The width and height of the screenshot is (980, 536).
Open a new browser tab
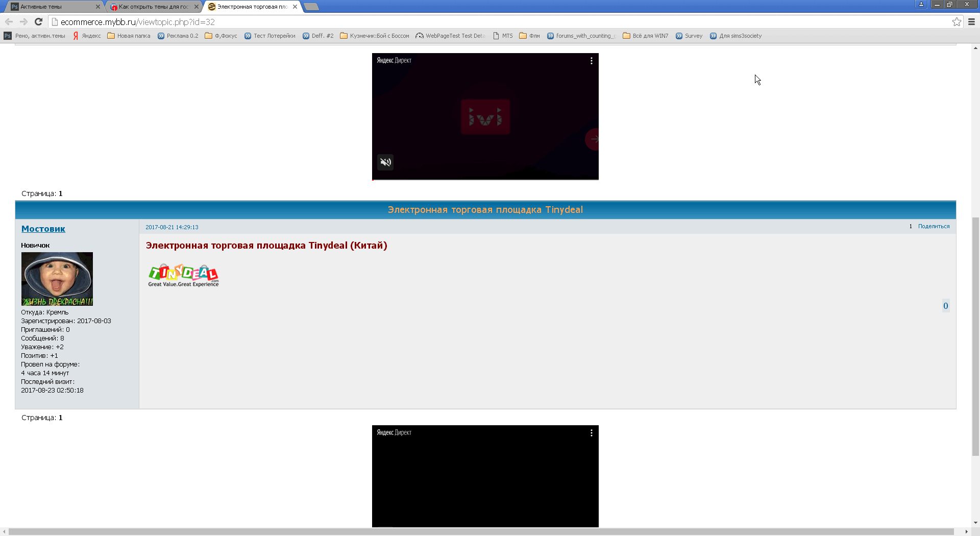[311, 7]
